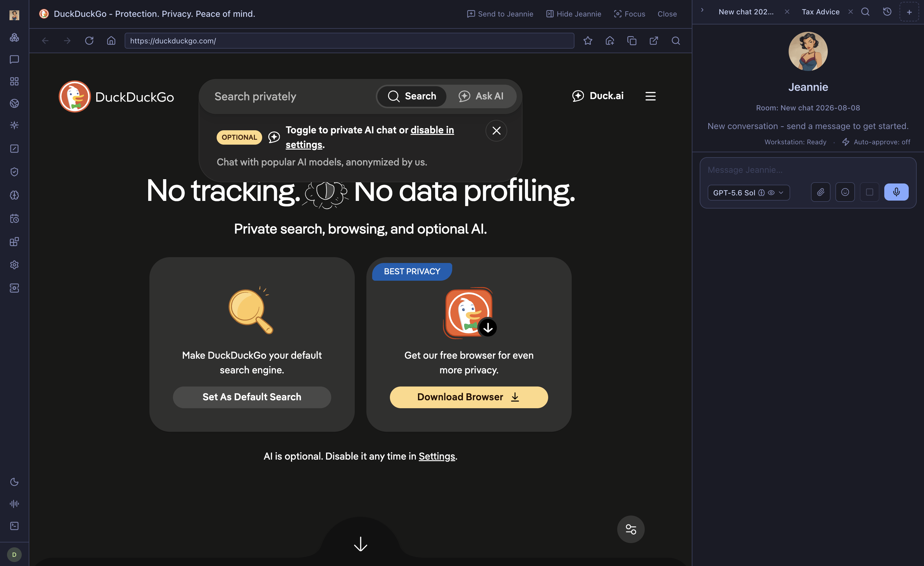Reload the DuckDuckGo page
924x566 pixels.
click(89, 41)
